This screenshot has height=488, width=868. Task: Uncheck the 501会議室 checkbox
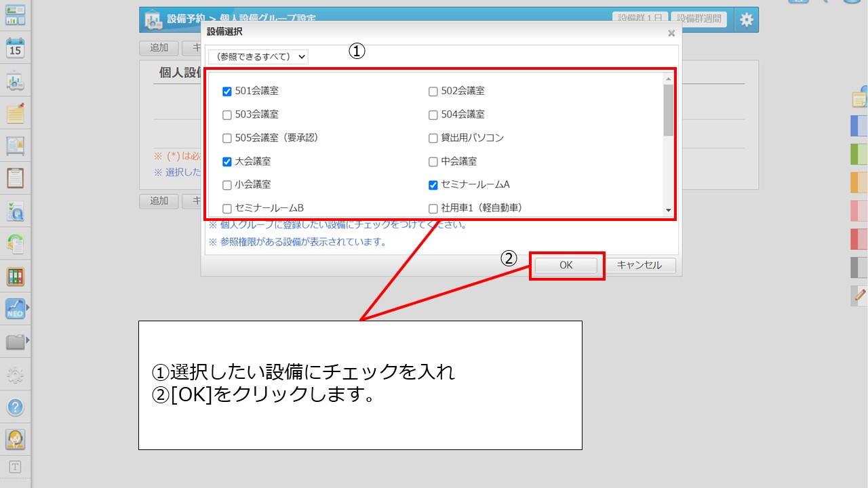click(227, 91)
